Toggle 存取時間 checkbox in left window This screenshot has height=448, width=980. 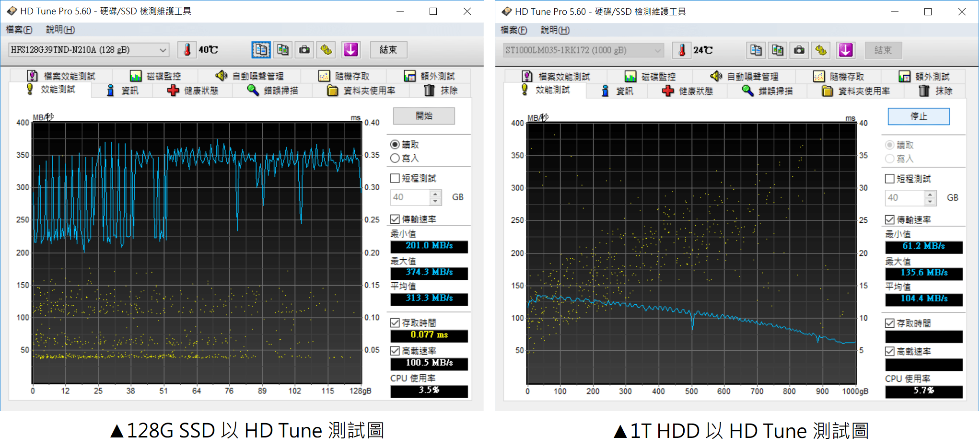[x=395, y=322]
